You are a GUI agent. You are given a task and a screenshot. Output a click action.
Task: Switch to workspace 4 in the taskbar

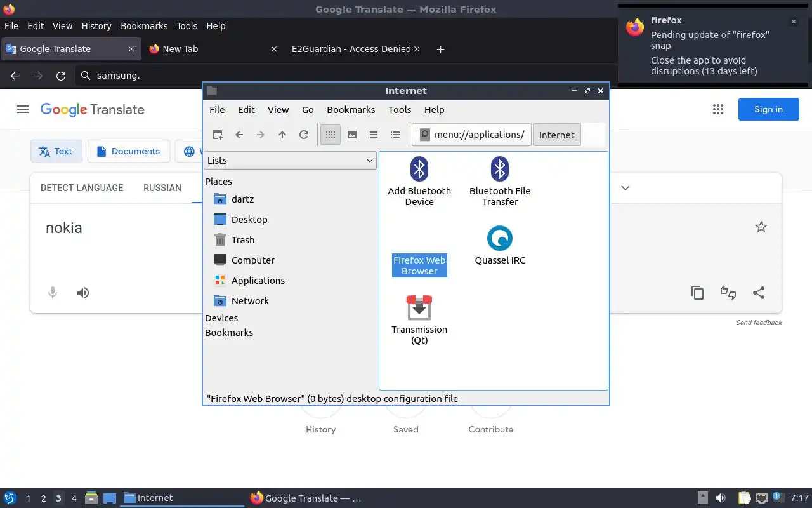point(74,498)
